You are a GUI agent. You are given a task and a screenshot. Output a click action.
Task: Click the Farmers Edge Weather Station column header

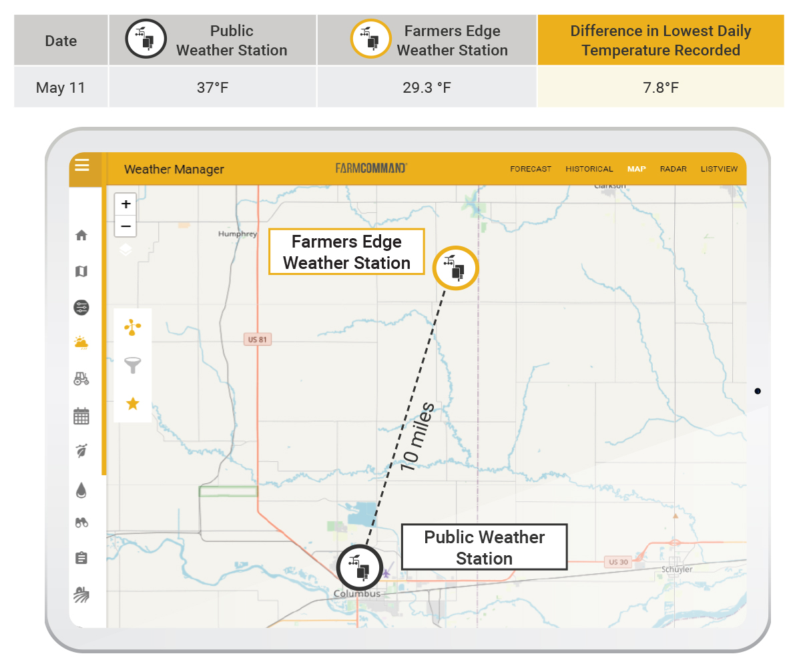point(427,40)
